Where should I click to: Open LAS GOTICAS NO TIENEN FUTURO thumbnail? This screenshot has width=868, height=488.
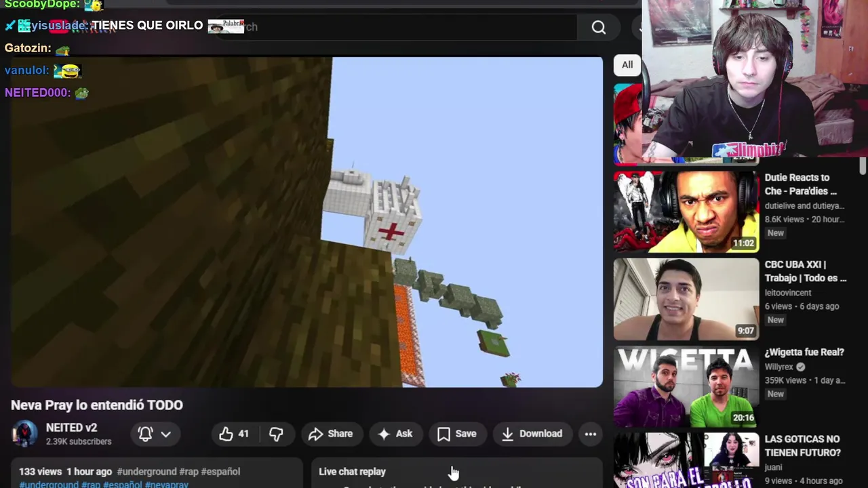click(x=686, y=460)
